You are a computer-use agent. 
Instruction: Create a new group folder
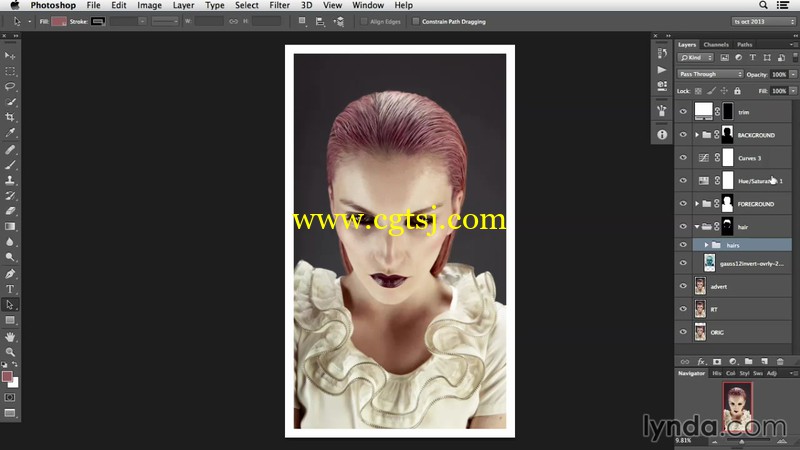748,361
